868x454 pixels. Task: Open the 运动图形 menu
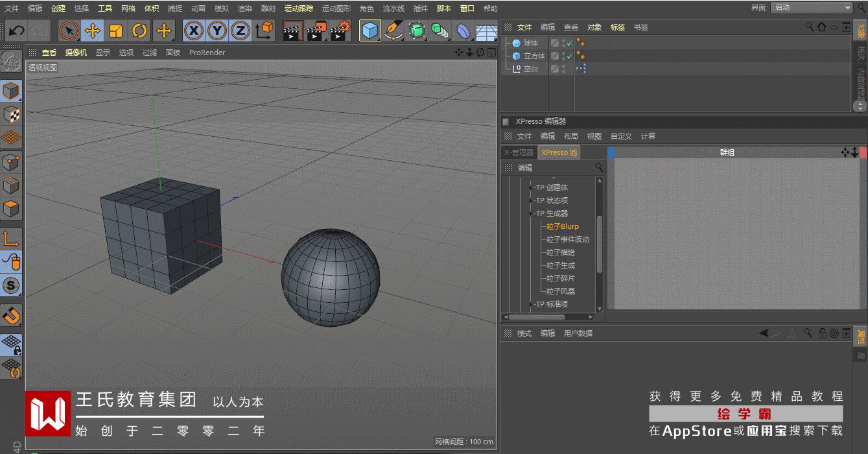[336, 8]
